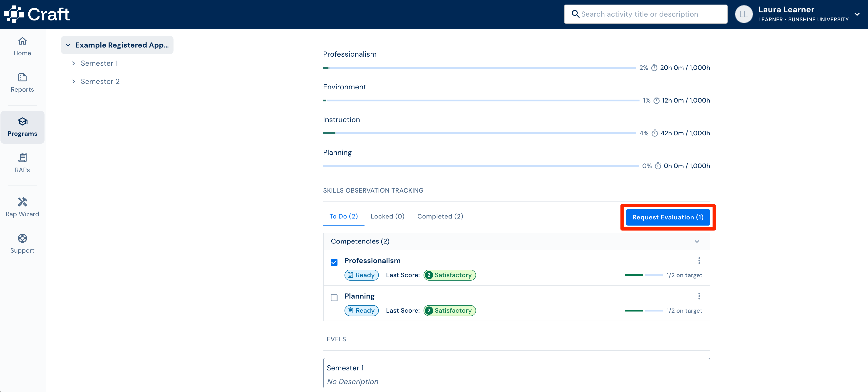Open Professionalism three-dot options menu
Screen dimensions: 868x392
point(699,260)
